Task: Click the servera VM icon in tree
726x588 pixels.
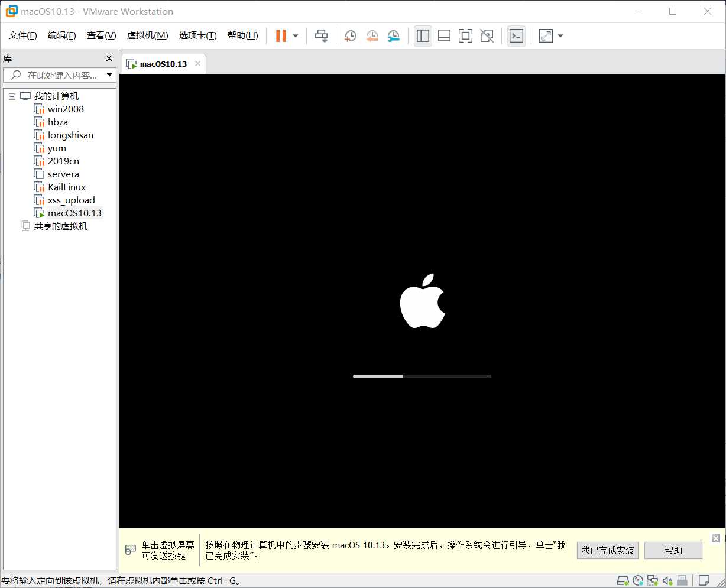Action: [39, 174]
